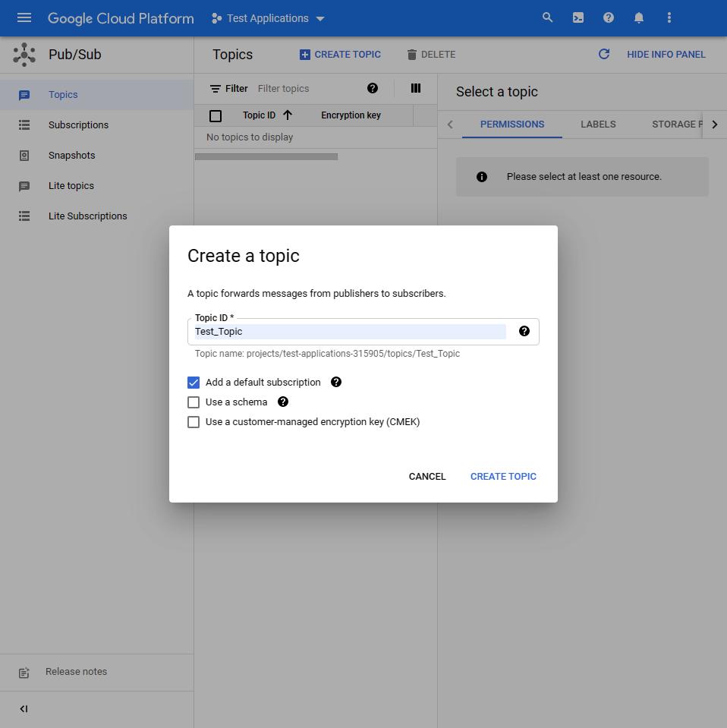This screenshot has height=728, width=727.
Task: Enable the Use a schema checkbox
Action: coord(194,402)
